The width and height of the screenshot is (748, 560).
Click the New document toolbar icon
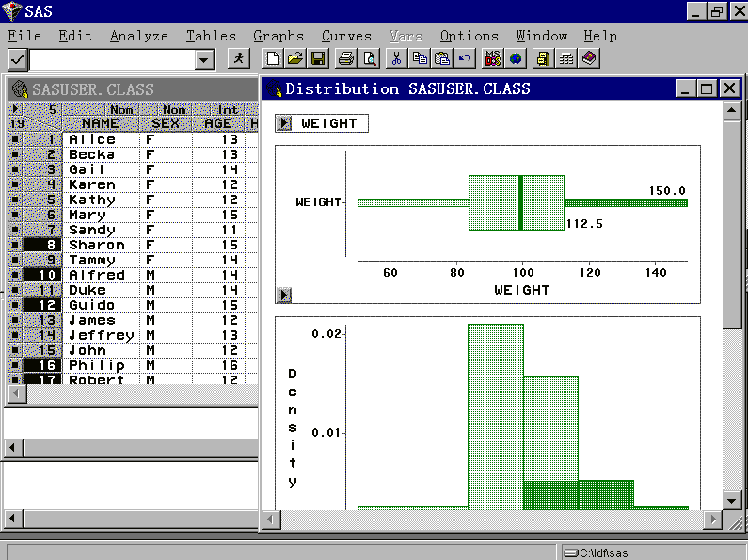point(274,59)
